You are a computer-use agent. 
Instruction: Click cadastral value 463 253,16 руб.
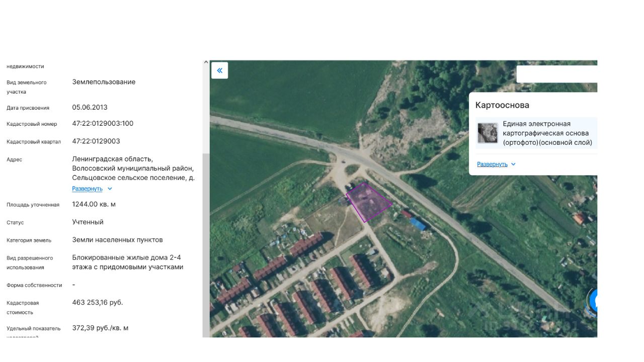(98, 303)
